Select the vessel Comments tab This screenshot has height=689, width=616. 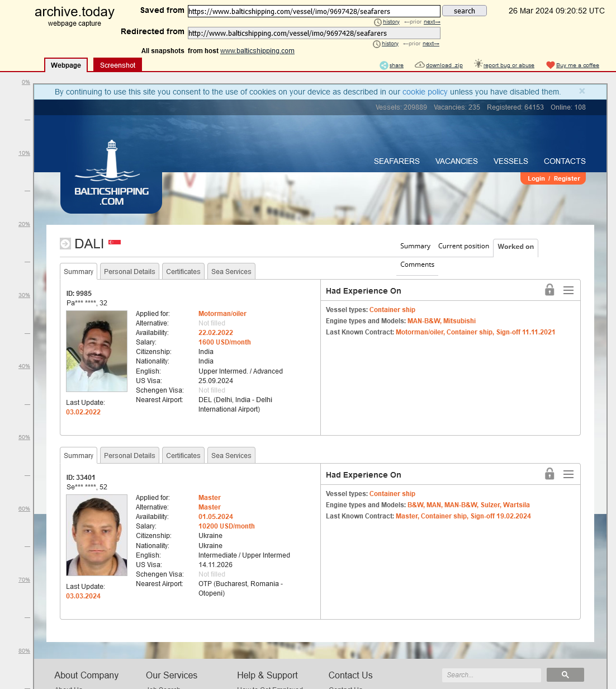(x=418, y=265)
